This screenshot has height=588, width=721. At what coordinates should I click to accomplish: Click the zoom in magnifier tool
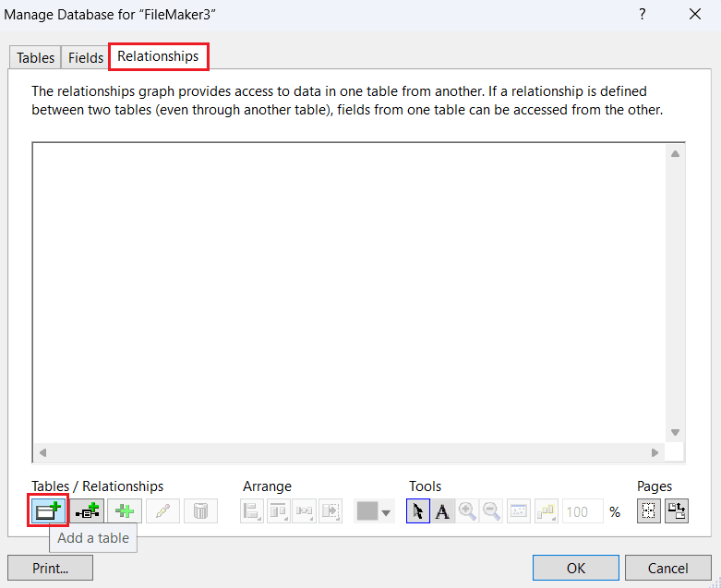467,510
